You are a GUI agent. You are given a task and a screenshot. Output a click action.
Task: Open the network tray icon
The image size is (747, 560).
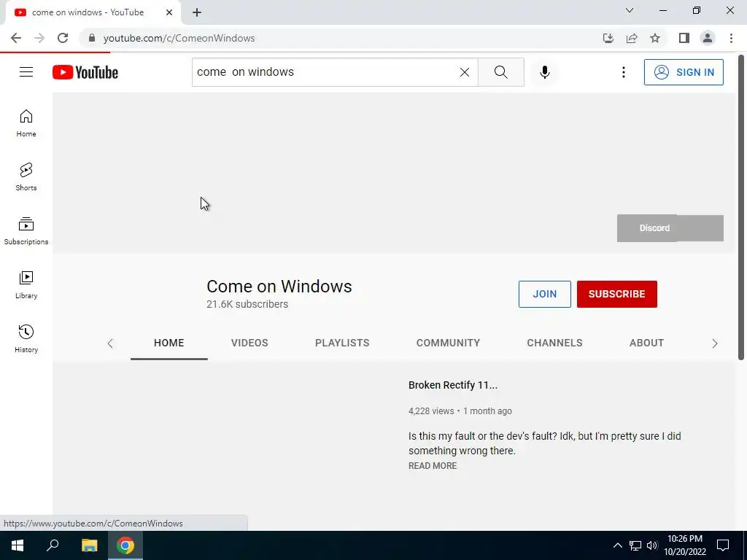point(635,545)
